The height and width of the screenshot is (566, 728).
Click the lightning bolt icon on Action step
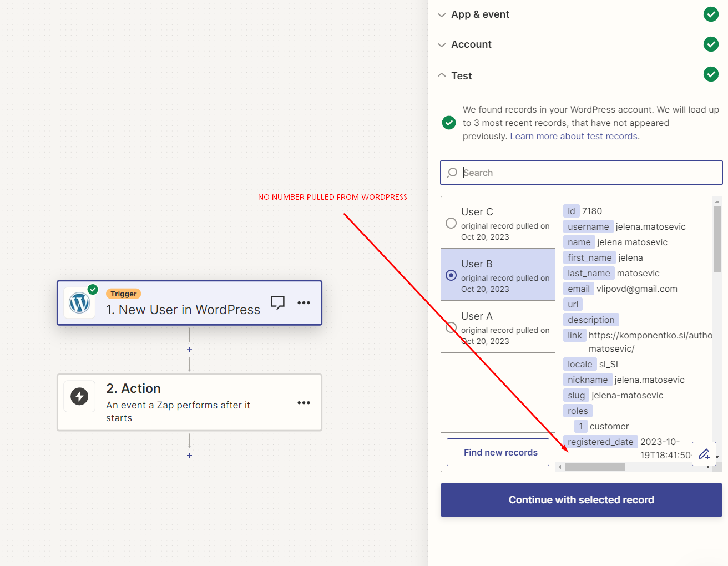(79, 396)
